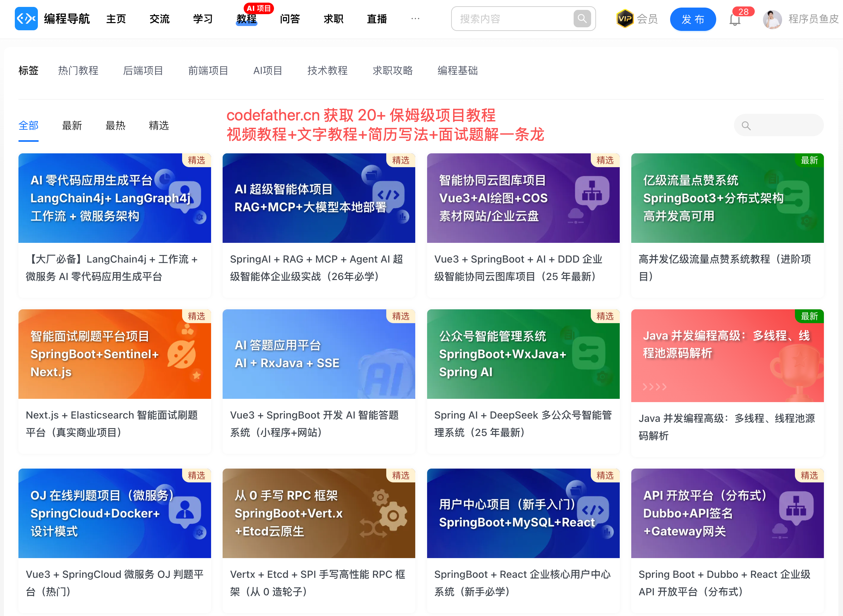Click into the 搜索内容 header search field
Screen dimensions: 843x616
pos(511,19)
